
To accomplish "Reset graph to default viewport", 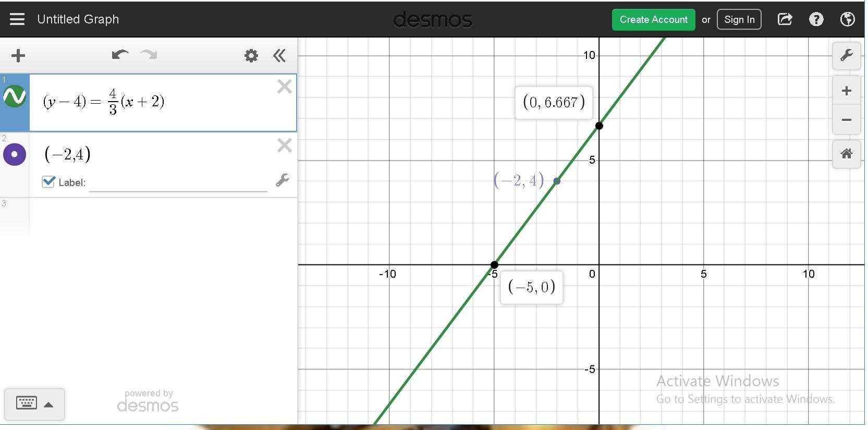I will coord(847,154).
